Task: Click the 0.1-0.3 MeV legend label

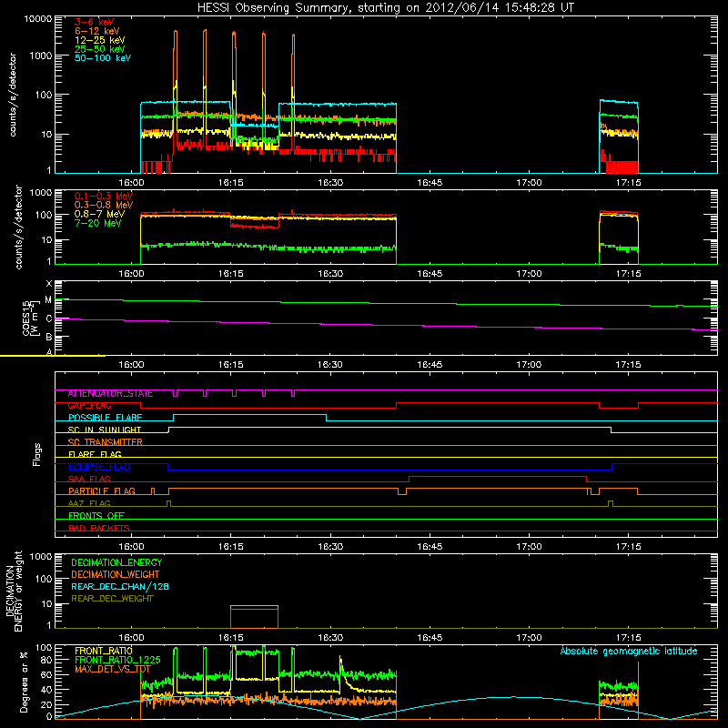Action: (104, 196)
